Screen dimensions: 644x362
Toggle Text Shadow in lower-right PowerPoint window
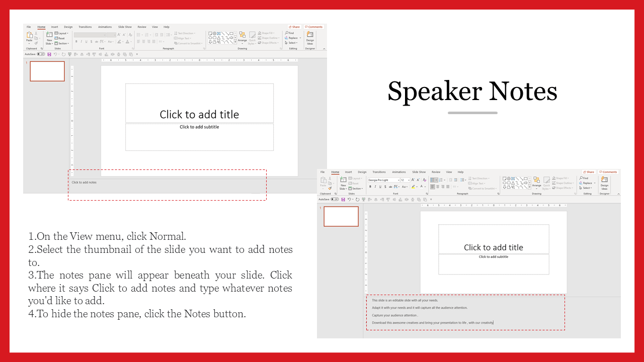385,187
